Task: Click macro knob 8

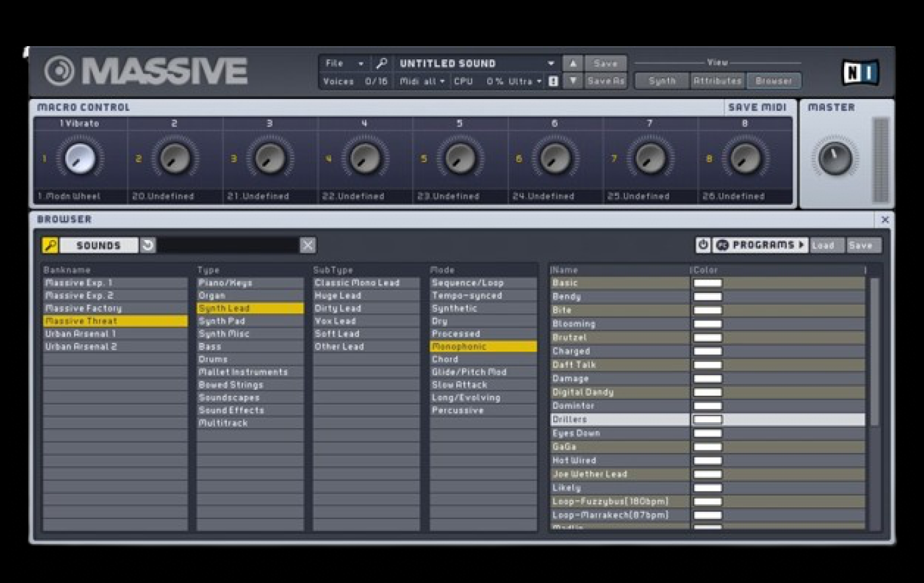Action: 745,159
